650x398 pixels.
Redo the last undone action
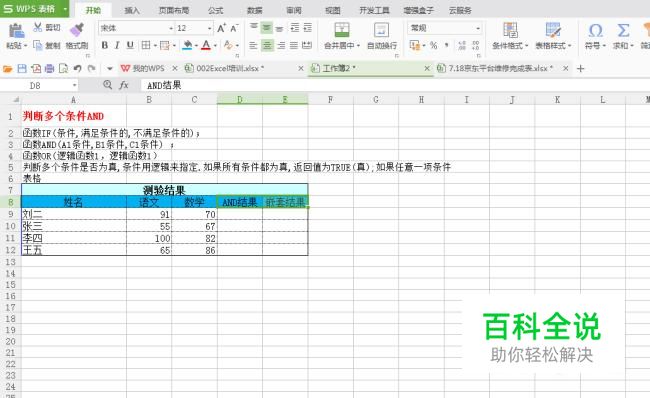click(91, 68)
